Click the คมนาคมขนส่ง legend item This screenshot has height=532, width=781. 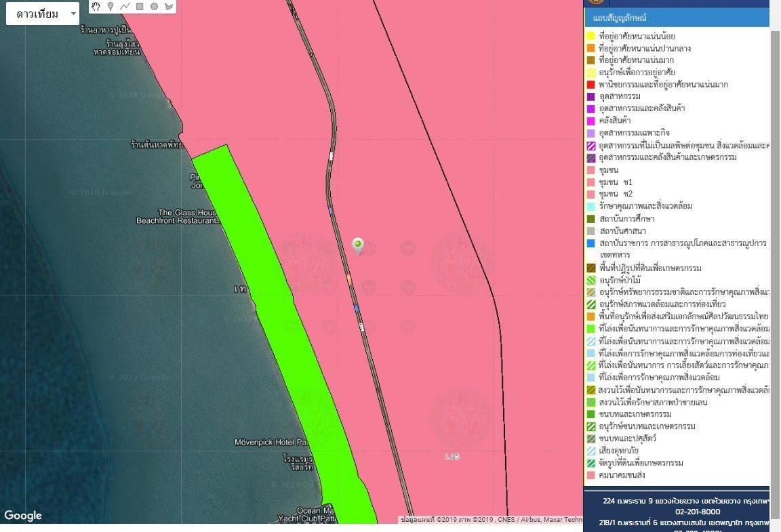tap(626, 475)
